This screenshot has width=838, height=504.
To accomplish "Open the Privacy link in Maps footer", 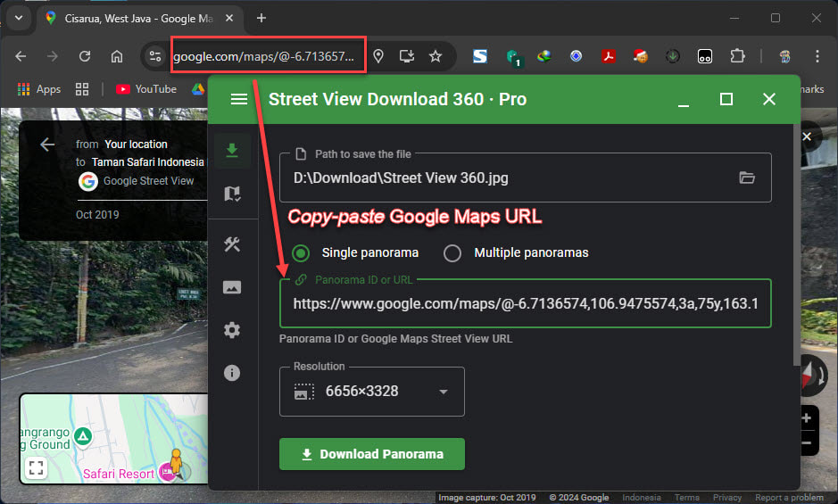I will click(726, 498).
